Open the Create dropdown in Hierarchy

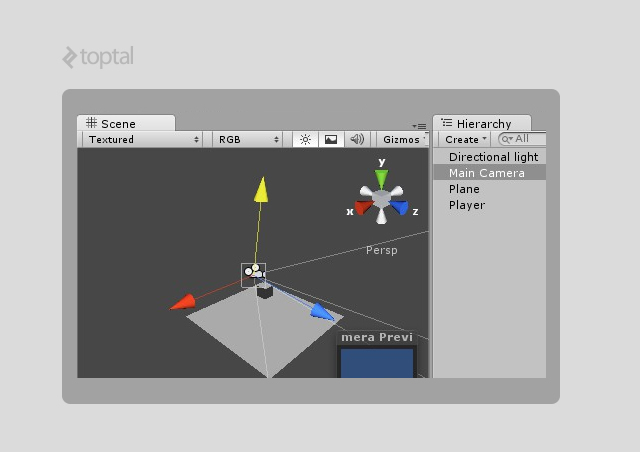pos(465,140)
